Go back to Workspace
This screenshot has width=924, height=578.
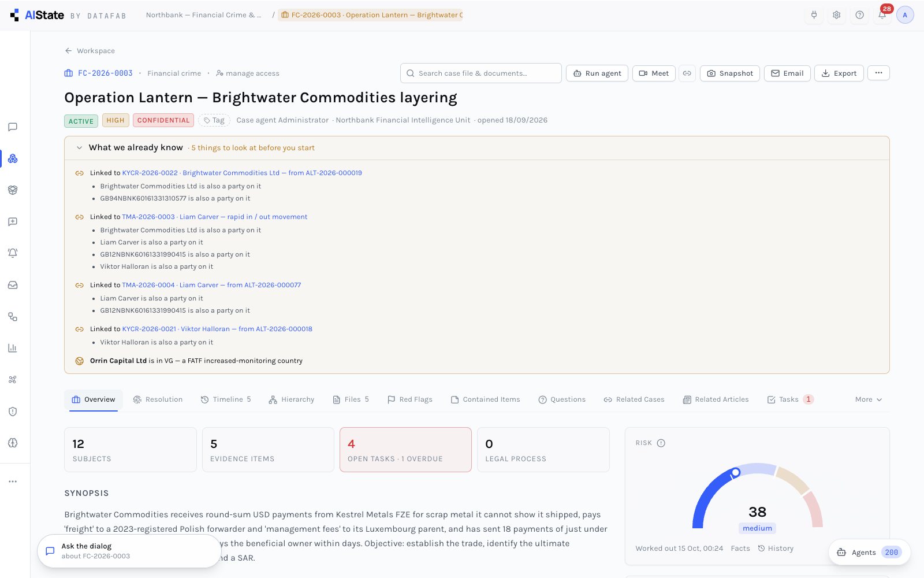coord(90,51)
